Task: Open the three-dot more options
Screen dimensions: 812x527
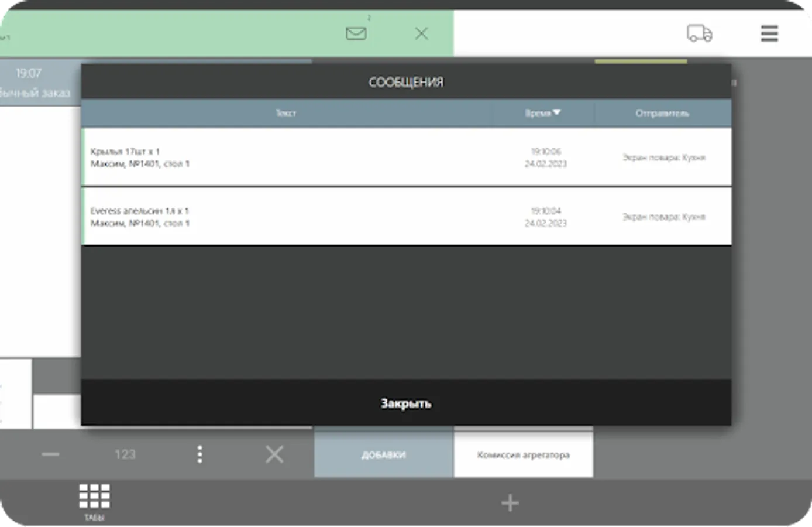Action: tap(199, 454)
